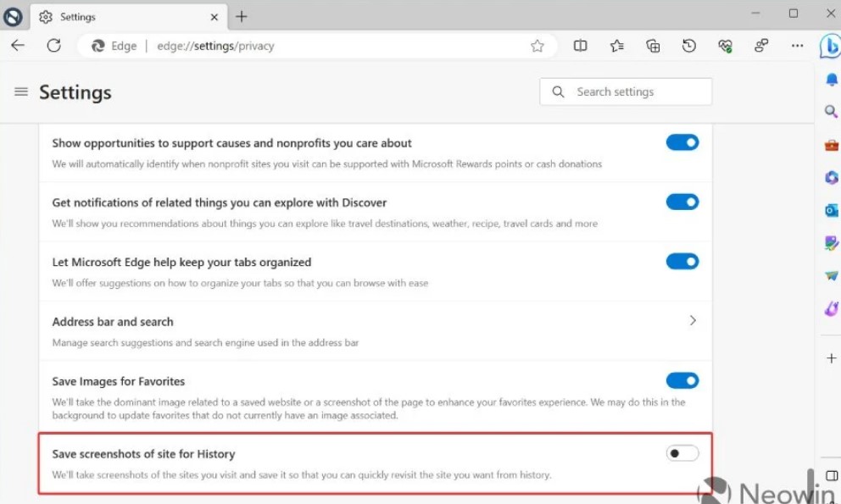Click 'Get notifications of related things' title

(x=219, y=202)
